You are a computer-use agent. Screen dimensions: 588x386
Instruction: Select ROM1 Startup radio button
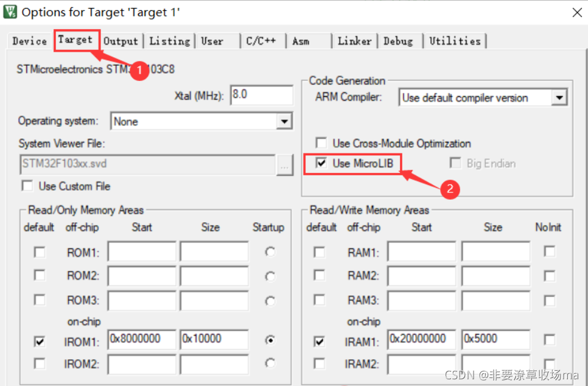click(270, 251)
